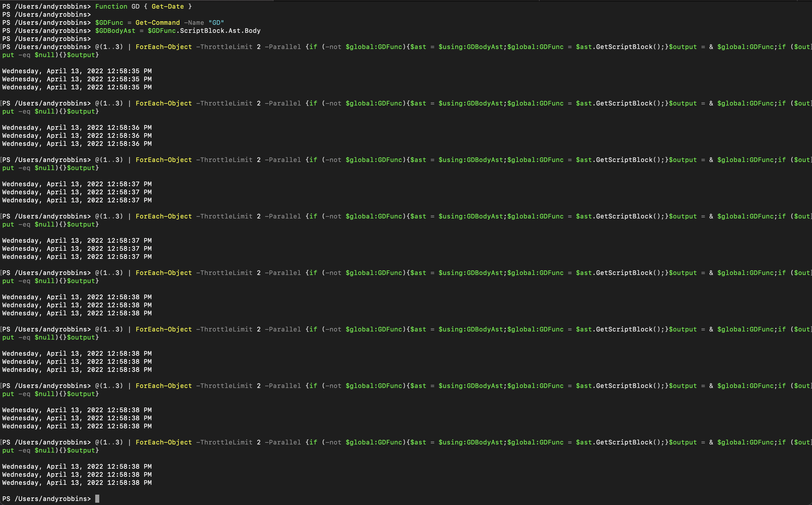Click the first 12:58:35 PM timestamp line
812x505 pixels.
coord(77,71)
